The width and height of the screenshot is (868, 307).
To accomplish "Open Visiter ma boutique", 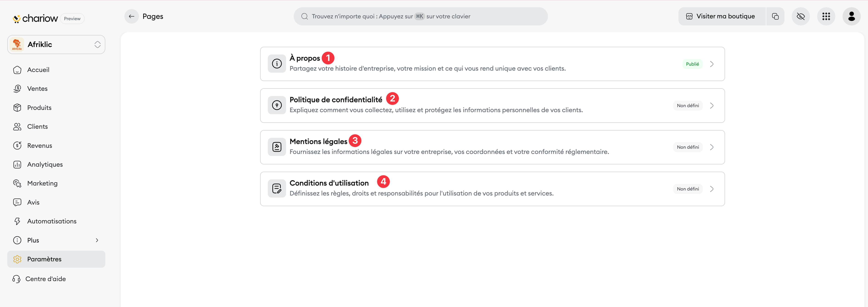I will click(x=722, y=16).
